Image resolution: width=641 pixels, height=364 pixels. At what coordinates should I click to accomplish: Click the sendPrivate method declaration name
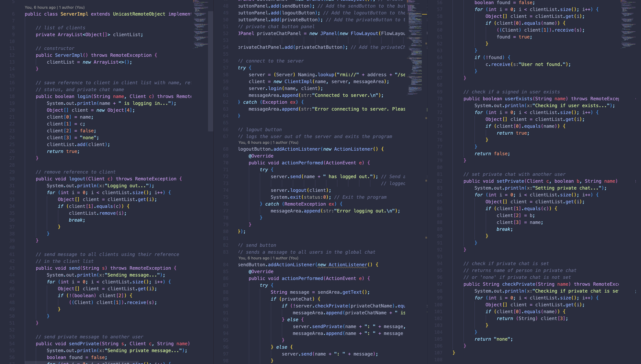84,344
